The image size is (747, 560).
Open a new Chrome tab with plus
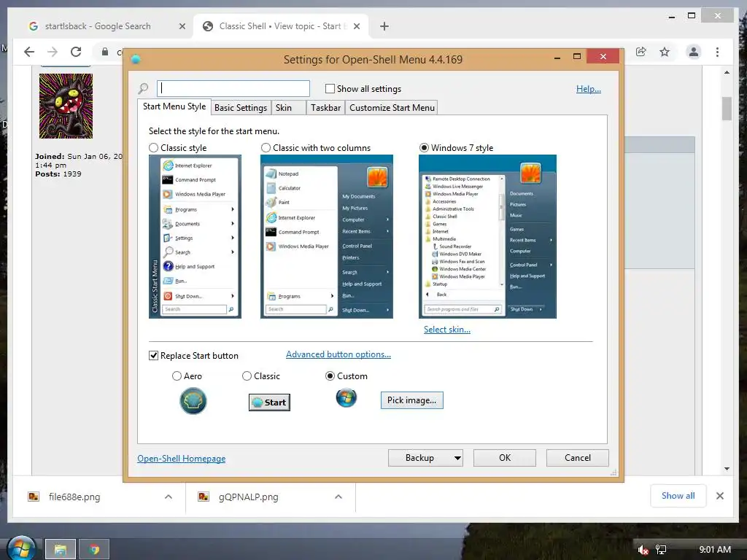click(x=384, y=26)
